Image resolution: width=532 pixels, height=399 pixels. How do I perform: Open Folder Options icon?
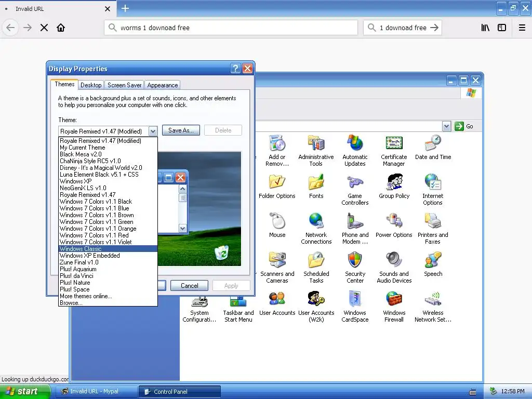point(277,187)
